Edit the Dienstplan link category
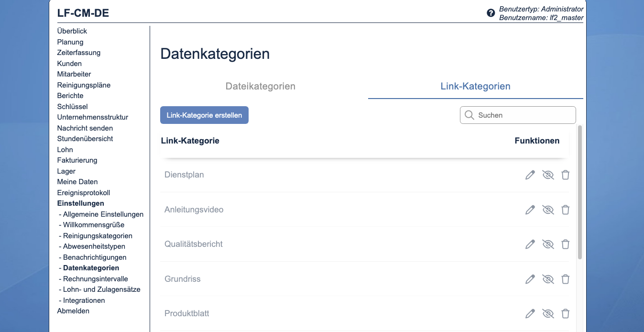Screen dimensions: 644x332 coord(530,175)
